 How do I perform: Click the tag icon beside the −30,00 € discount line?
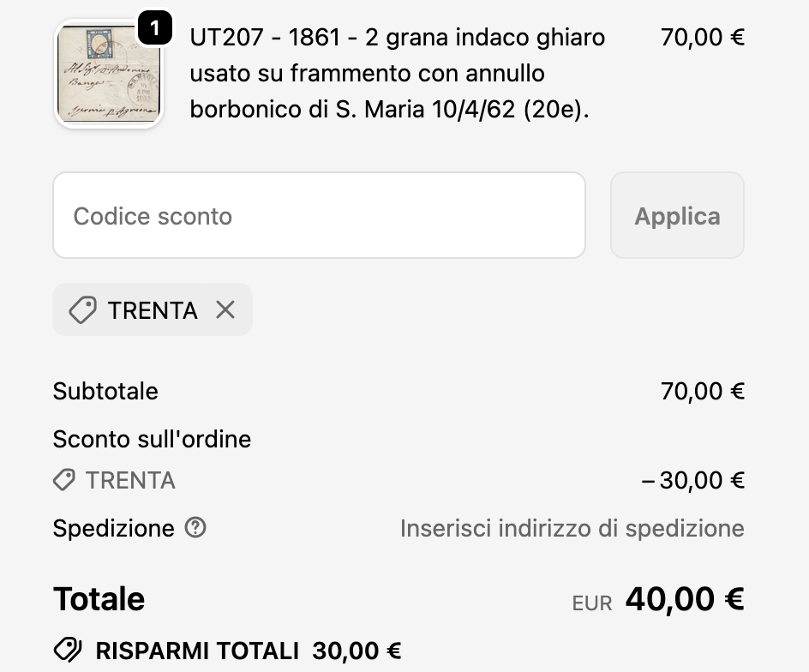(x=64, y=481)
